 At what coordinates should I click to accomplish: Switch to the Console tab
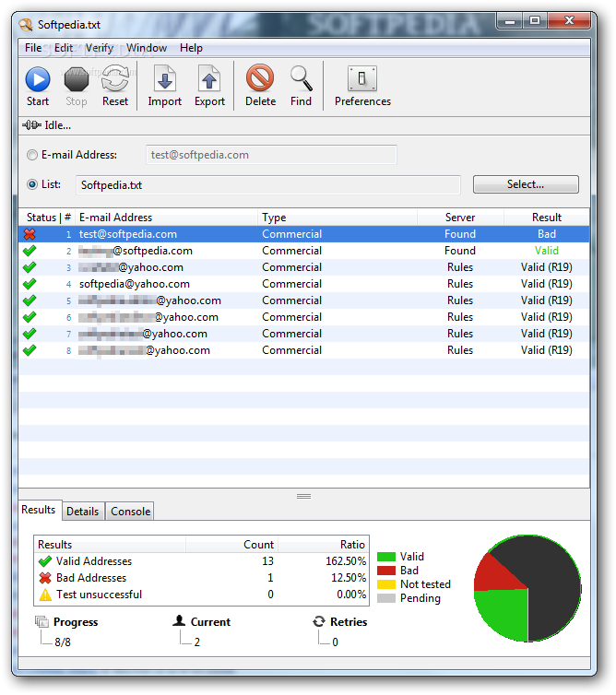(x=131, y=512)
